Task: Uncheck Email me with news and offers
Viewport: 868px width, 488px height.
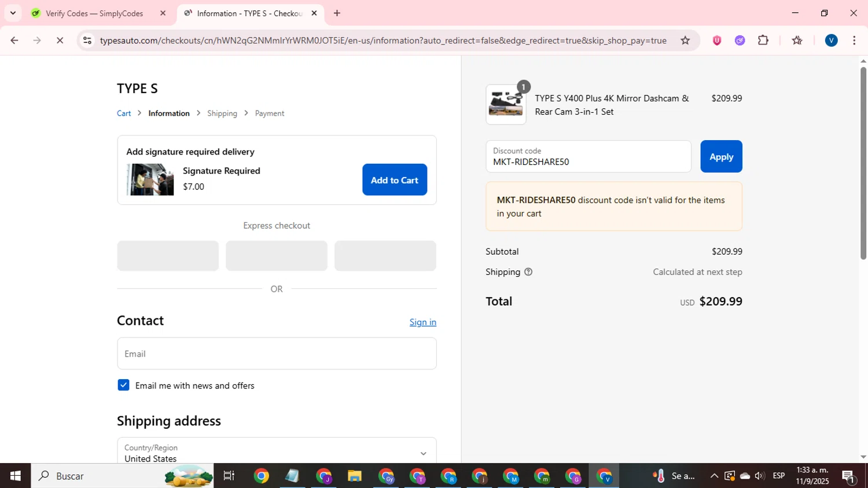Action: tap(123, 386)
